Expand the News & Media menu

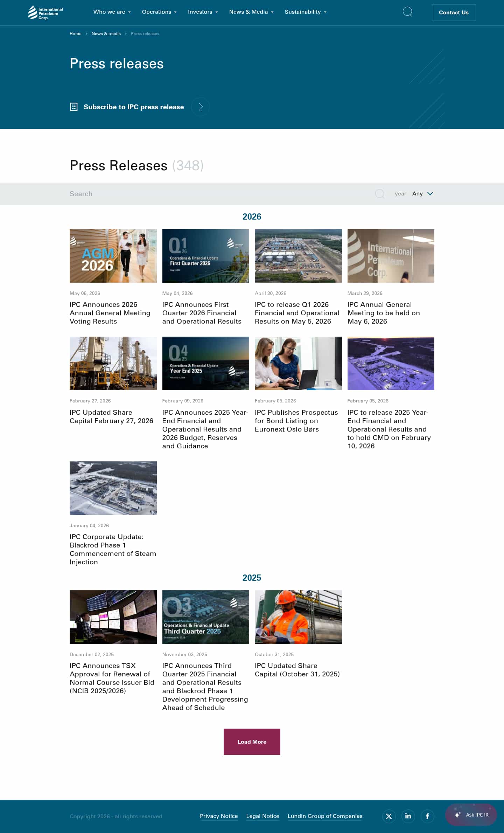pos(251,12)
